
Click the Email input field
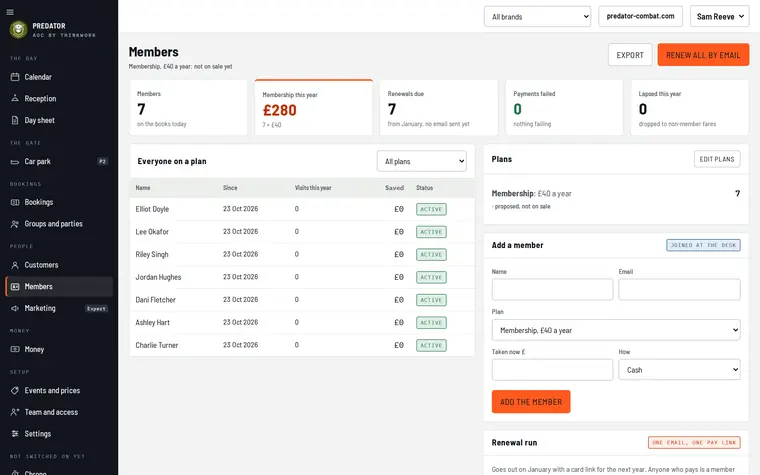679,289
